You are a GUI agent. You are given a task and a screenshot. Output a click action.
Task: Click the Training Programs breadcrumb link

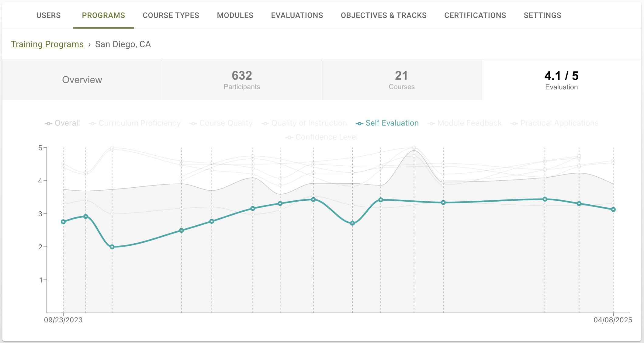point(47,44)
